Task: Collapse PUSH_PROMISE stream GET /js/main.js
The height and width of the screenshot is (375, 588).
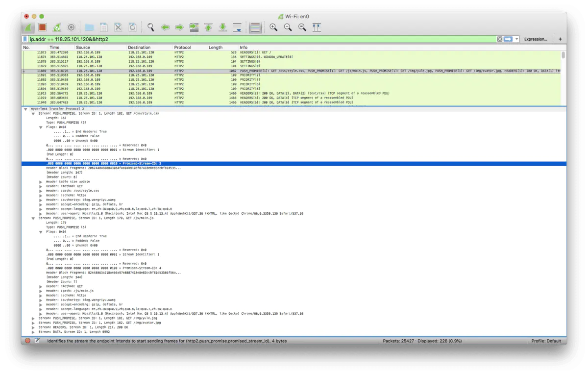Action: 33,218
